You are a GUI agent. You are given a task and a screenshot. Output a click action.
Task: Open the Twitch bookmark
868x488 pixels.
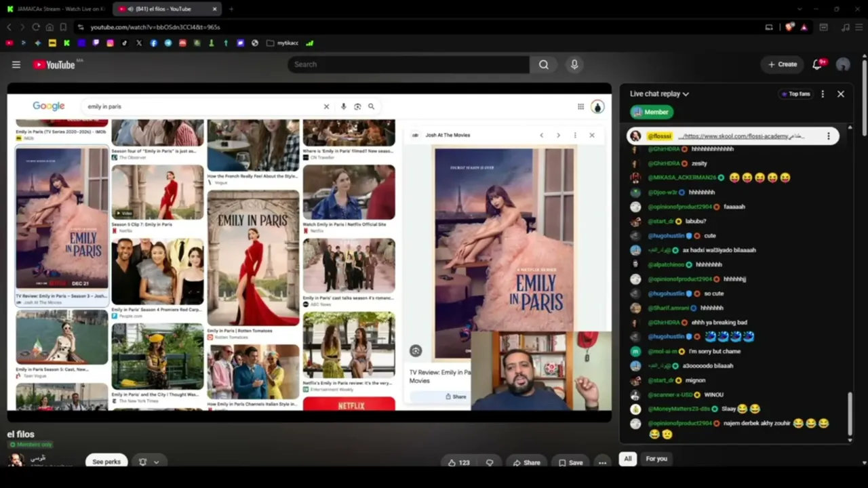click(96, 43)
